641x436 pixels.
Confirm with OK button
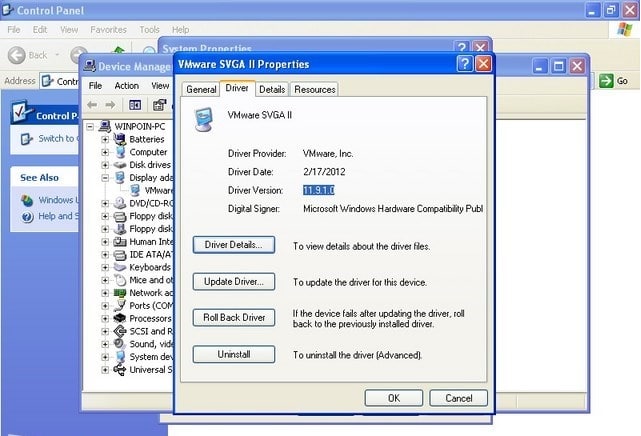pos(393,398)
